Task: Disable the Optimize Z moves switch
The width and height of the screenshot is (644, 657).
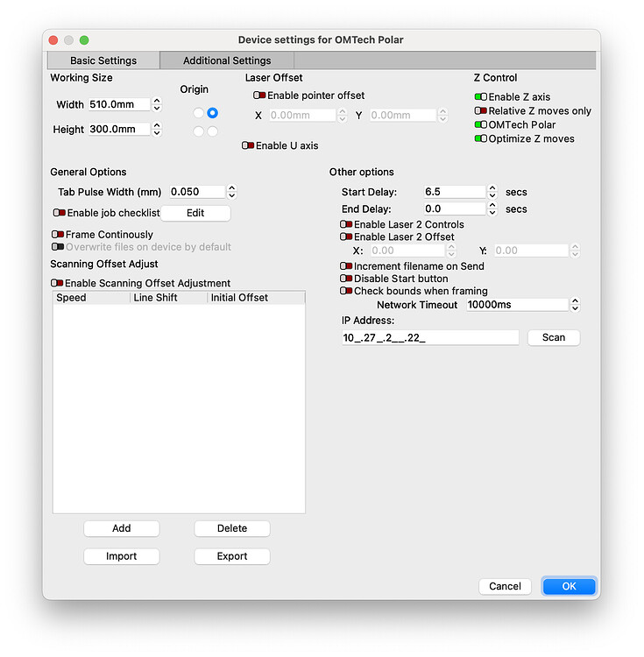Action: pos(481,139)
